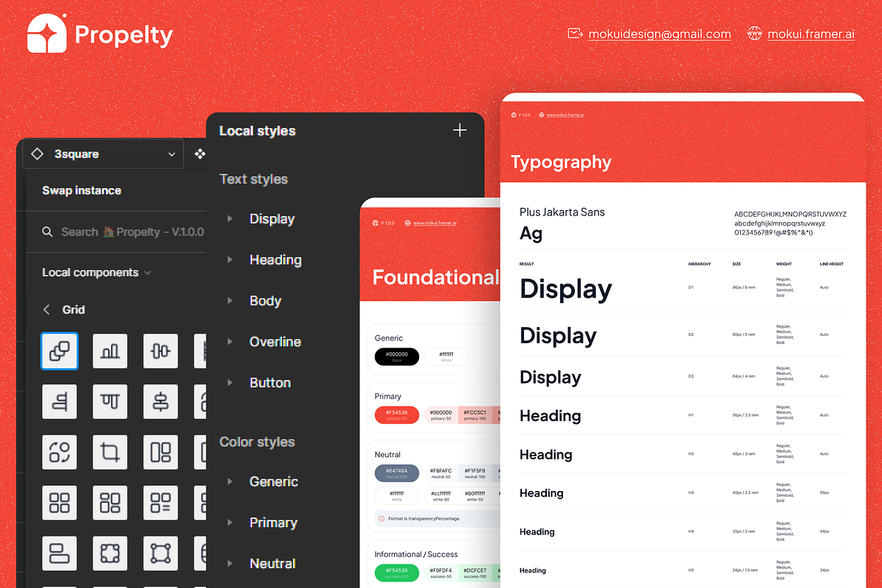Pick the bar chart icon in the Grid
This screenshot has width=882, height=588.
110,351
